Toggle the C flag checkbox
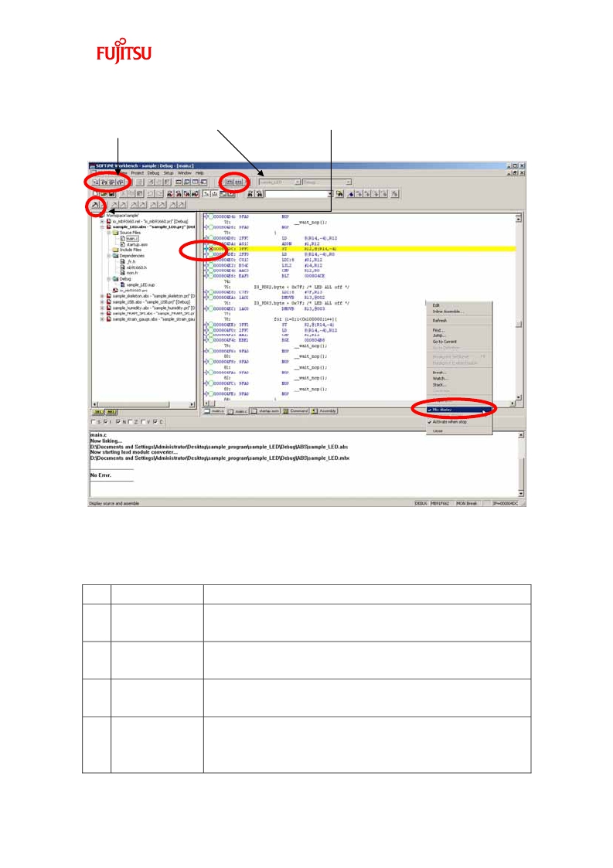Viewport: 613px width, 868px height. [x=155, y=422]
